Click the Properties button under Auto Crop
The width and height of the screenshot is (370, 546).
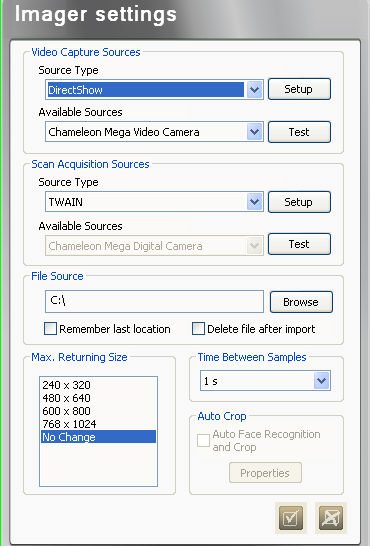[x=265, y=473]
